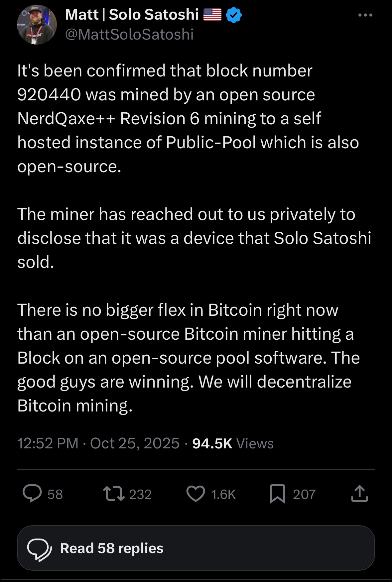Click the @MattSoloSatoshi handle
This screenshot has height=582, width=392.
click(x=129, y=35)
